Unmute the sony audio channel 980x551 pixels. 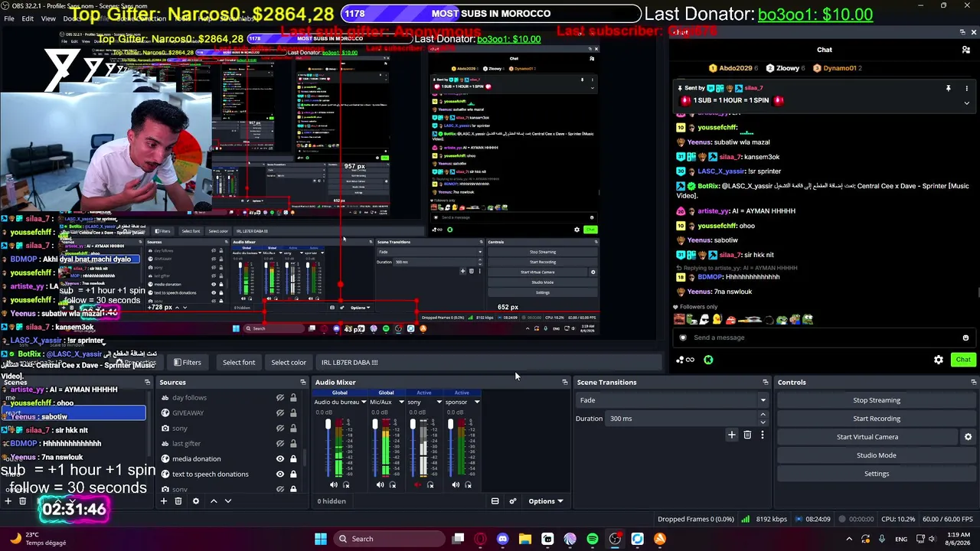(417, 484)
